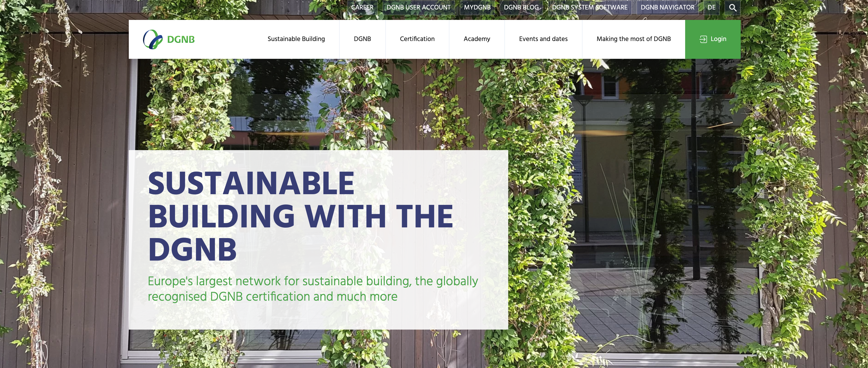Screen dimensions: 868x368
Task: Open the DGNB Blog link
Action: (x=521, y=7)
